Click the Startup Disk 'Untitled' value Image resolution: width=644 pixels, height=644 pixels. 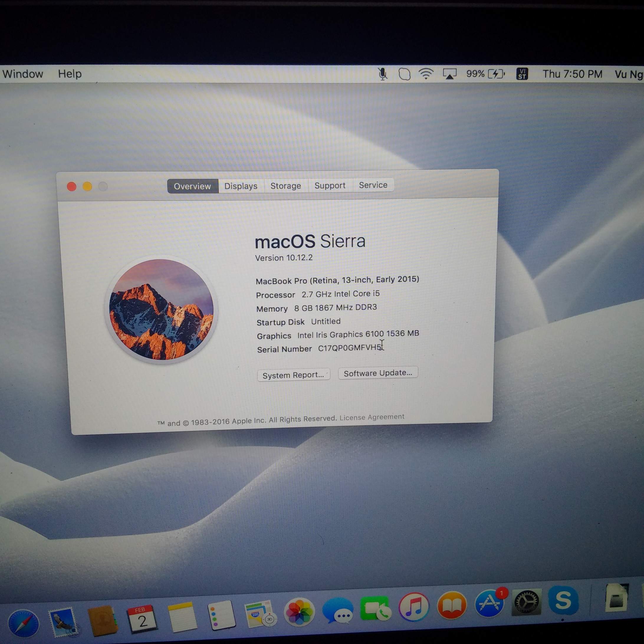[x=326, y=321]
